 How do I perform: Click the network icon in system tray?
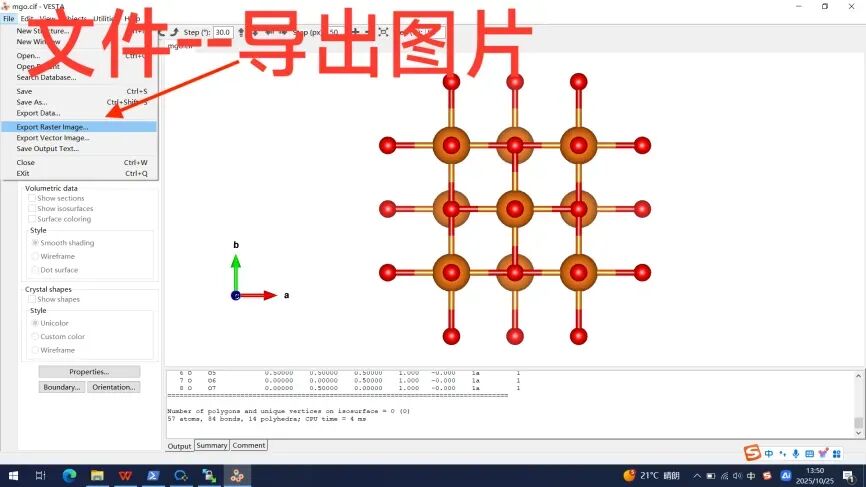tap(724, 476)
